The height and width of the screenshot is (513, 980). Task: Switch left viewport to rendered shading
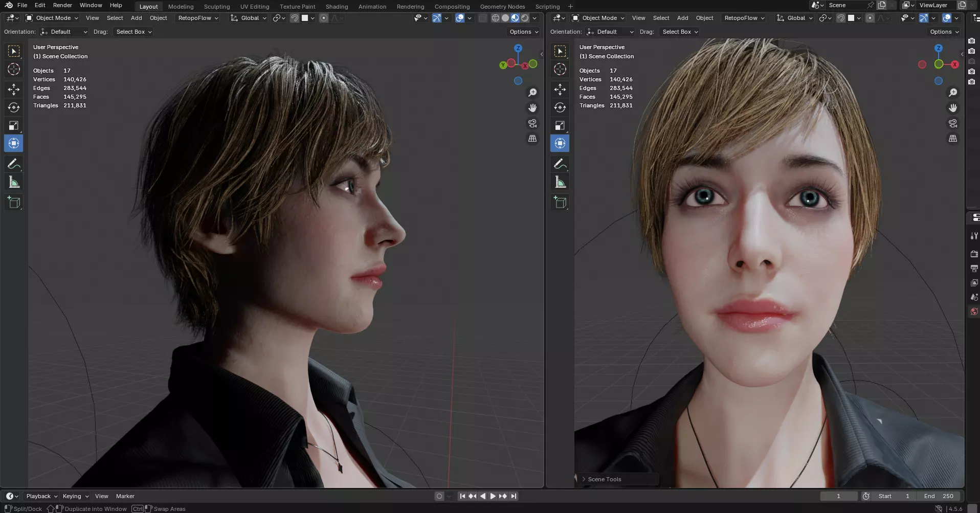[525, 18]
